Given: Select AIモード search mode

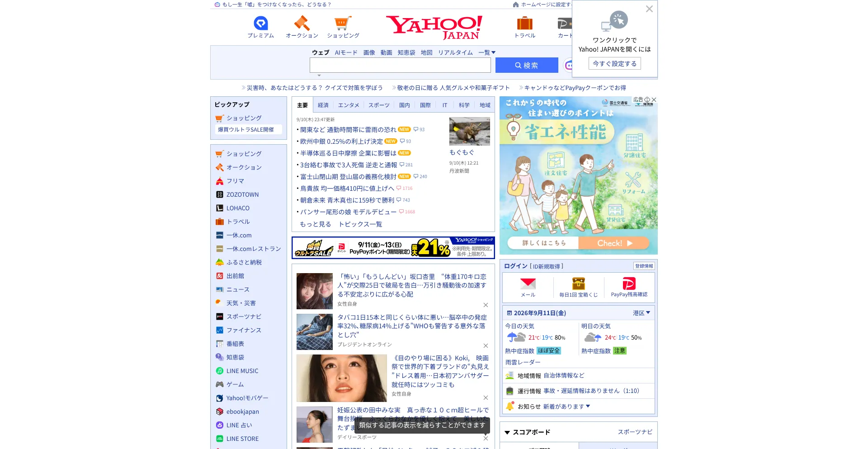Looking at the screenshot, I should pyautogui.click(x=346, y=52).
